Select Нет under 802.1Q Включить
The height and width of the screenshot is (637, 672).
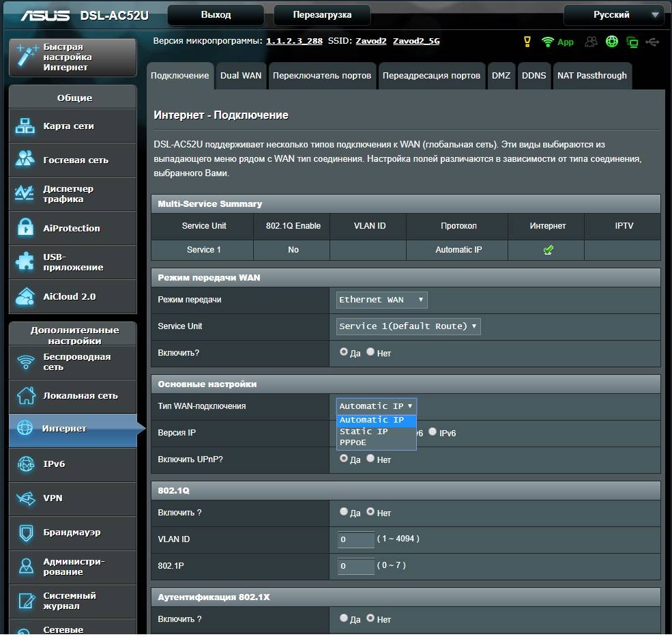point(370,511)
